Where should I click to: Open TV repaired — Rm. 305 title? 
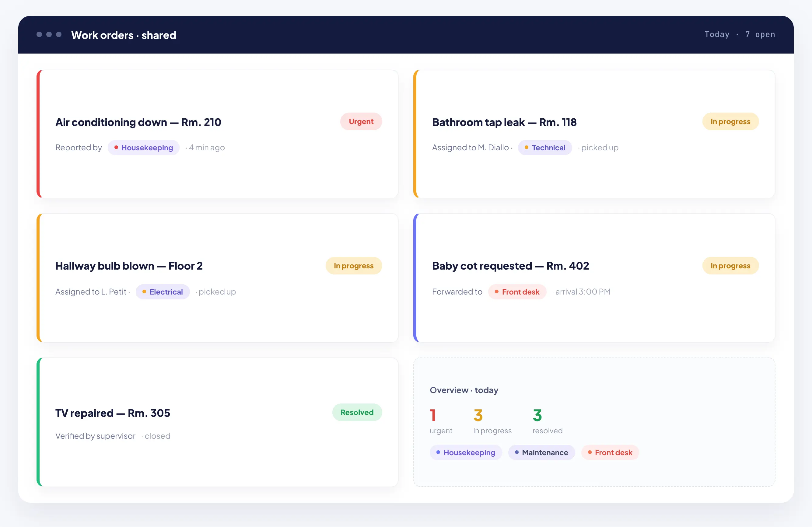point(113,413)
